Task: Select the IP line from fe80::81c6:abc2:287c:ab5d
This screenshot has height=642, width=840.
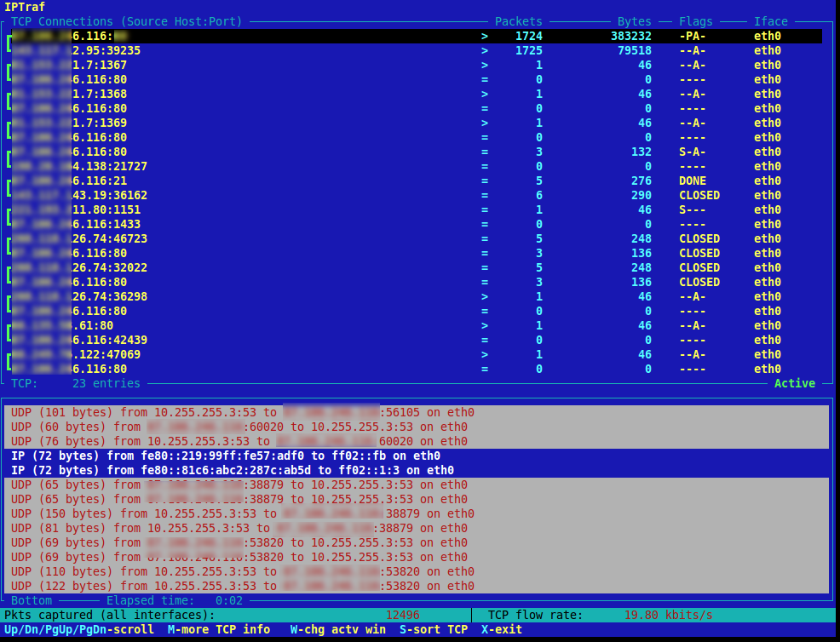Action: (x=417, y=470)
